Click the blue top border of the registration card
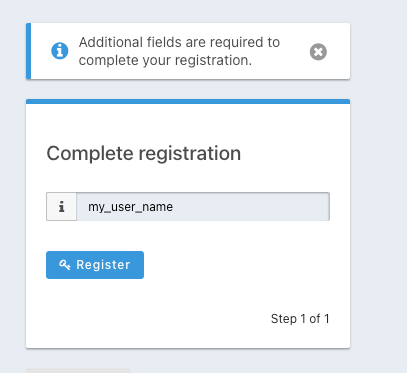407x373 pixels. (x=188, y=101)
